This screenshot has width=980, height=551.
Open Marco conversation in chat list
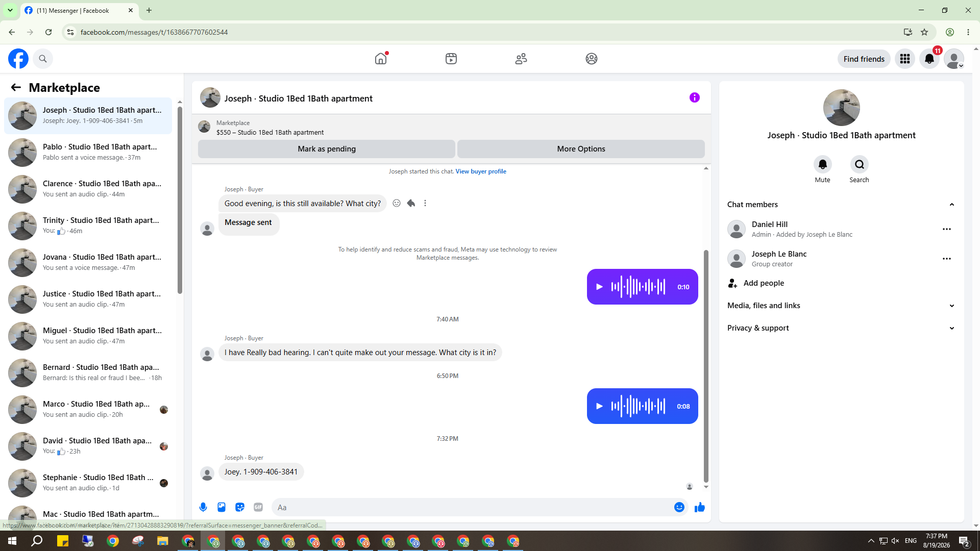88,410
